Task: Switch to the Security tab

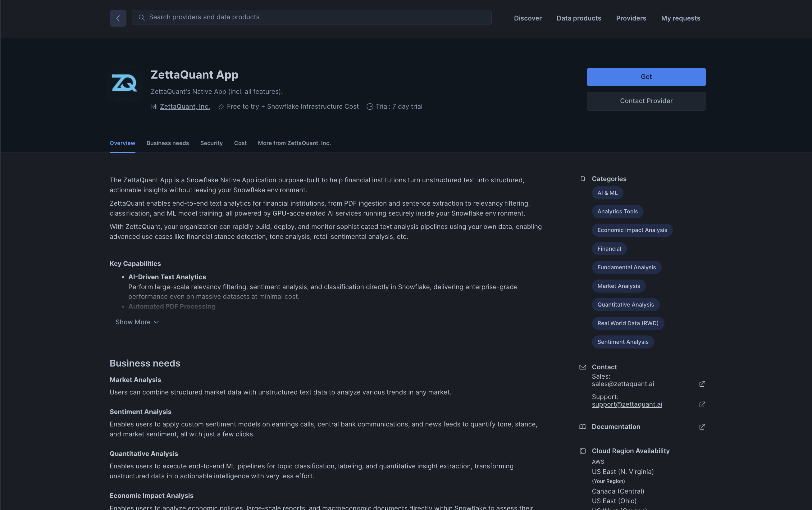Action: (x=212, y=143)
